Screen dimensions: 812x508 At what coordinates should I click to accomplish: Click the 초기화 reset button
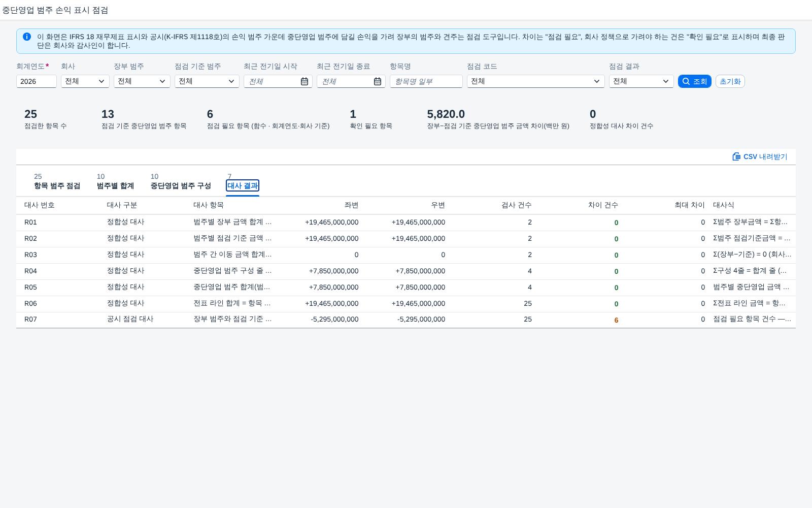click(730, 81)
